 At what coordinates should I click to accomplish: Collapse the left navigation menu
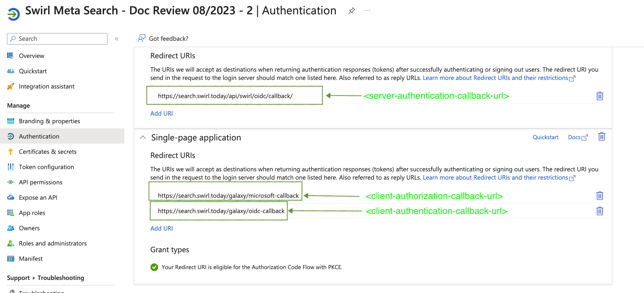tap(117, 39)
